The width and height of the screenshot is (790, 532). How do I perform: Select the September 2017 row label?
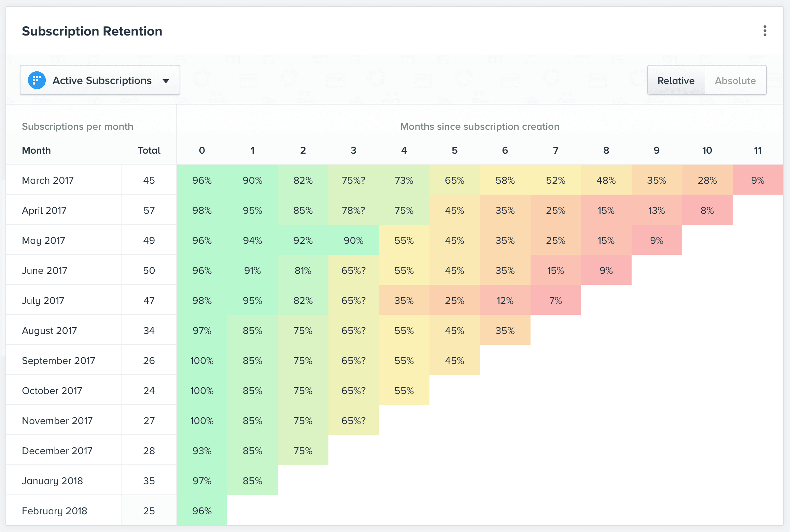[x=59, y=361]
